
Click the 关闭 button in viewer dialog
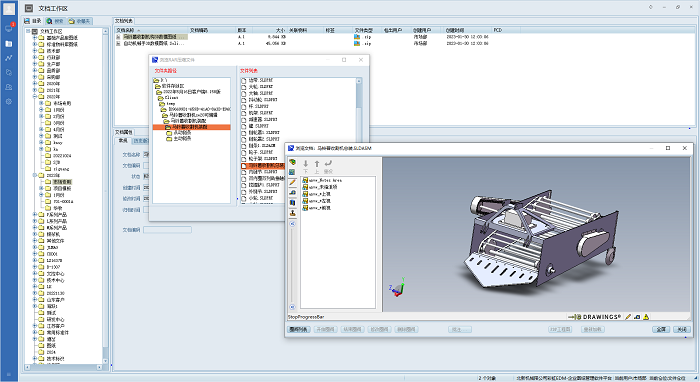click(682, 329)
